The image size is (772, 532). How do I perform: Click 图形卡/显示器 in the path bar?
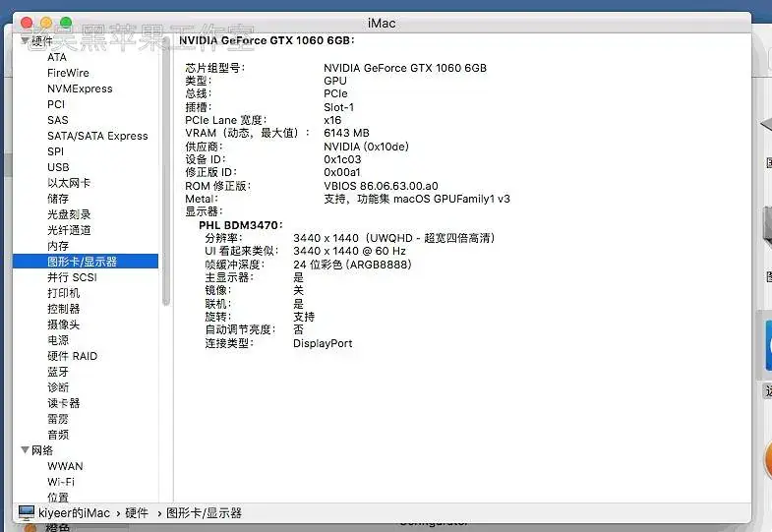[204, 513]
